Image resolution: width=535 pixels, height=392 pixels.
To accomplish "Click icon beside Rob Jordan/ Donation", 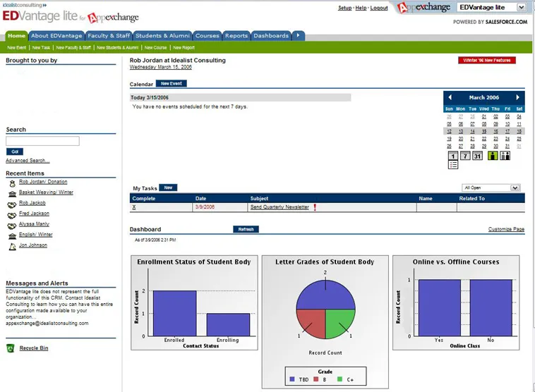I will click(12, 183).
